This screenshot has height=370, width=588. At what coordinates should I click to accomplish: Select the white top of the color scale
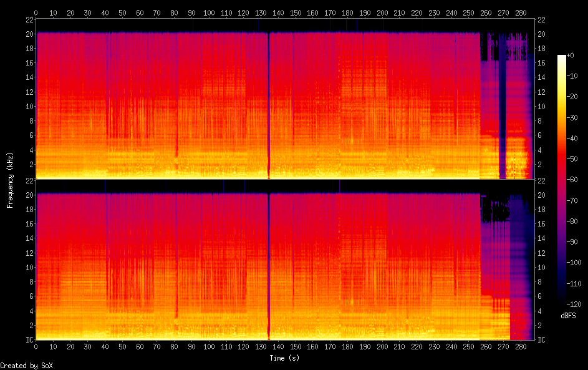[x=562, y=57]
